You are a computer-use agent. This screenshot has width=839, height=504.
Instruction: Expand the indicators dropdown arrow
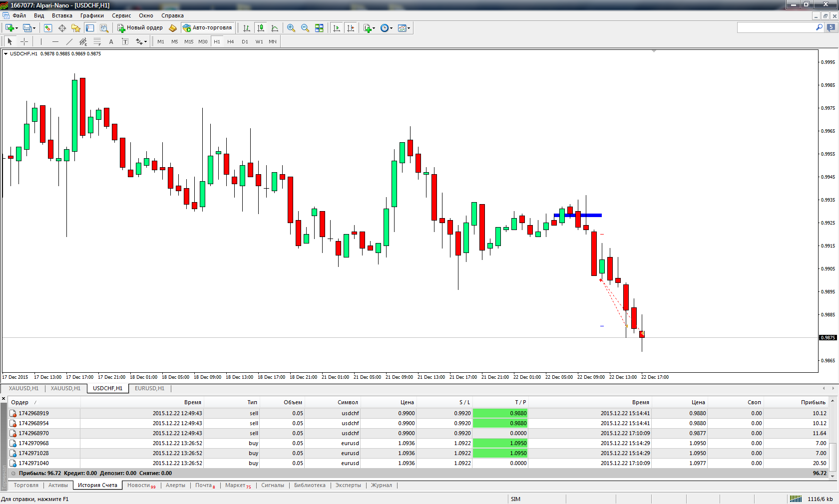[374, 28]
